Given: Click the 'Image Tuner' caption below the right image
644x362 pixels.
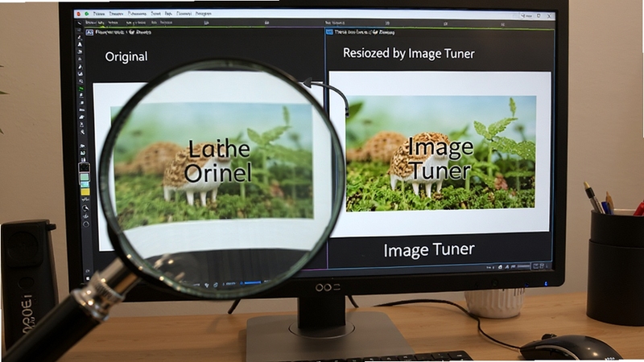Looking at the screenshot, I should click(x=429, y=250).
